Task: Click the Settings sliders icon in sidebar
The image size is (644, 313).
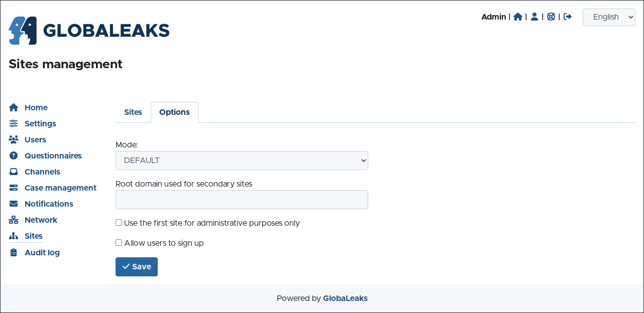Action: (14, 123)
